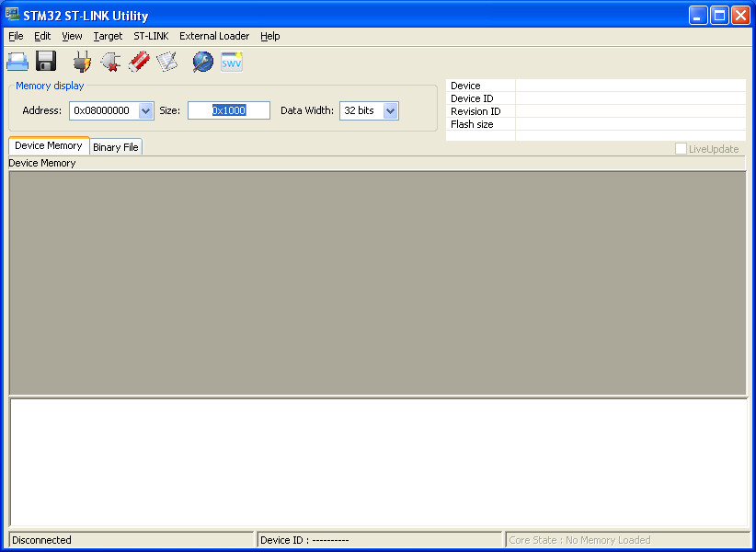Open the View menu
The width and height of the screenshot is (756, 552).
(72, 36)
